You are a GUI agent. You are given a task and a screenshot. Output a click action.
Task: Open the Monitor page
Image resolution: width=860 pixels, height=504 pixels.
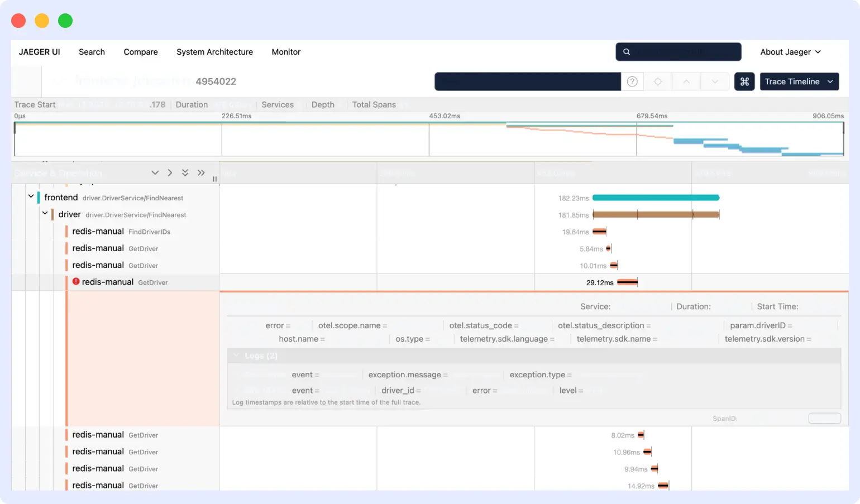point(286,52)
